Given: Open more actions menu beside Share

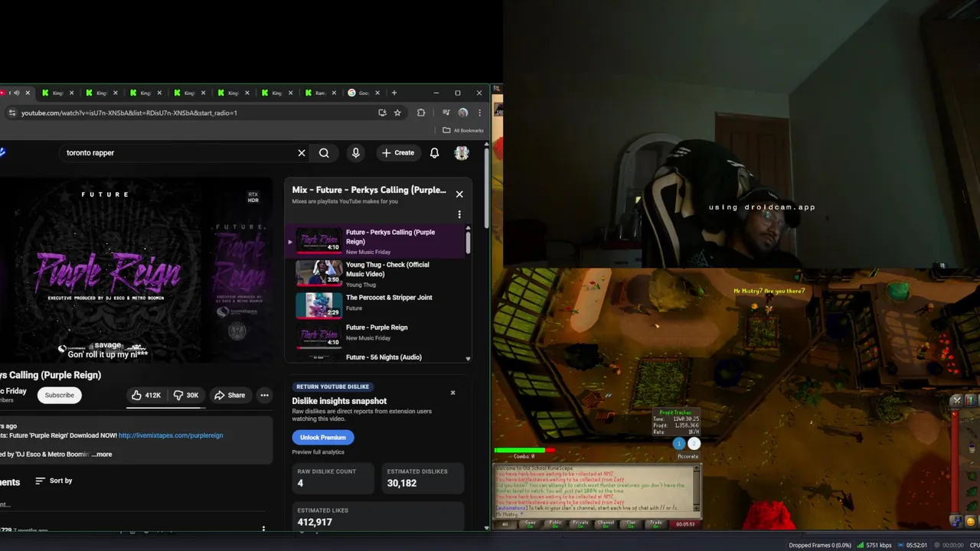Looking at the screenshot, I should tap(264, 395).
